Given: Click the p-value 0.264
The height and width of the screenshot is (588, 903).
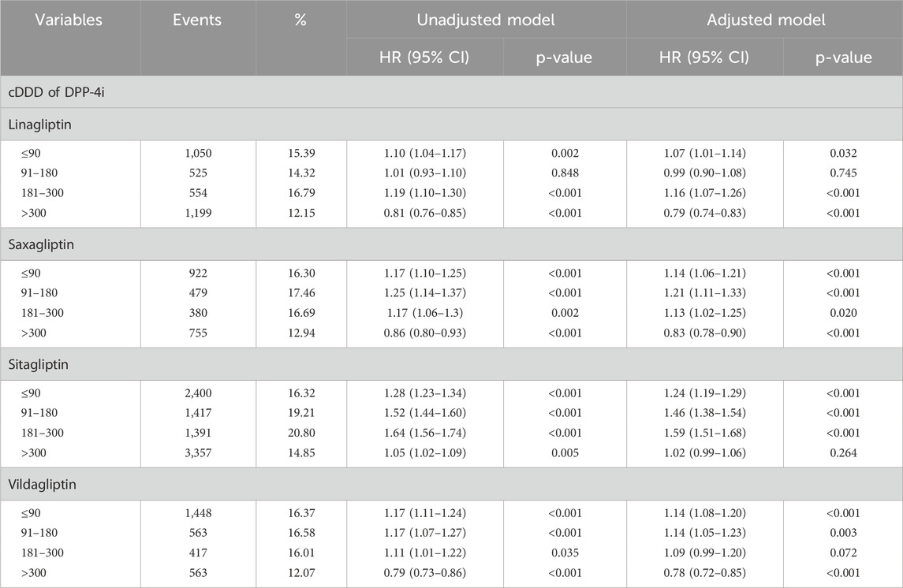Looking at the screenshot, I should [x=844, y=453].
